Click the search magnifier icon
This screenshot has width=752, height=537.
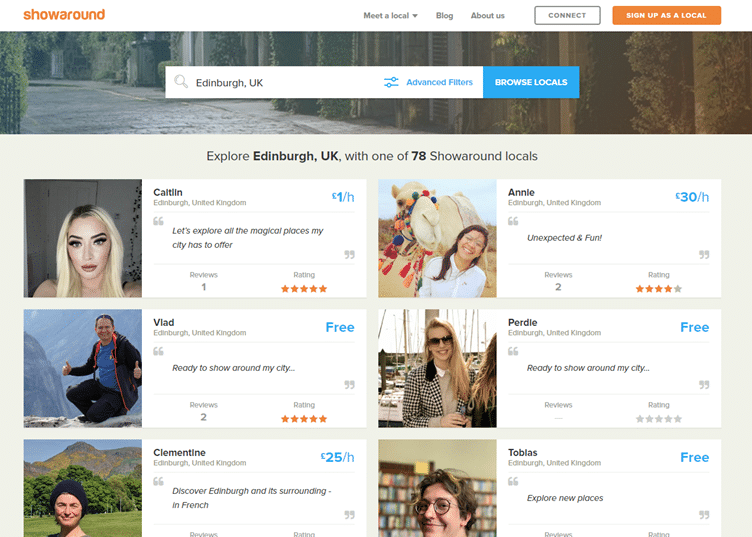(x=181, y=82)
